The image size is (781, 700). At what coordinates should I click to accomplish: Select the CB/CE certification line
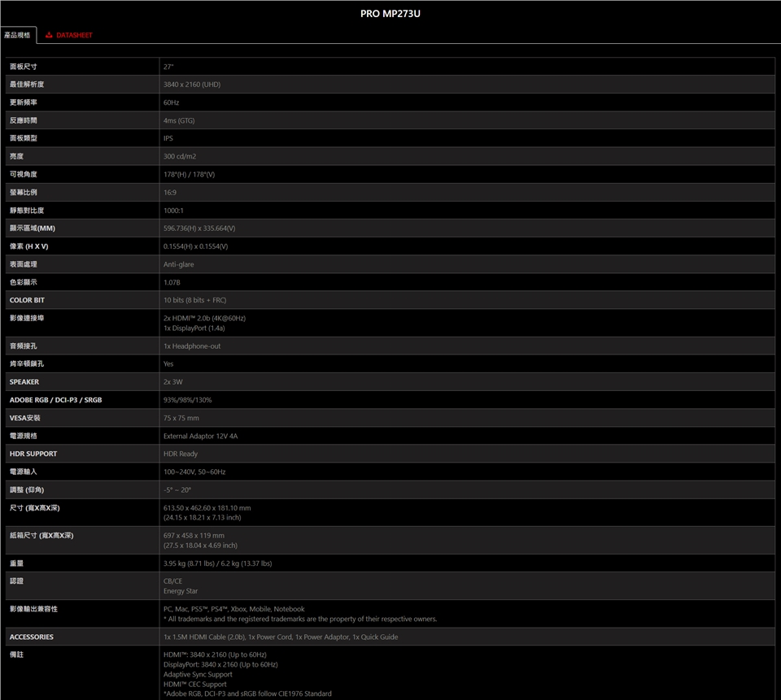click(172, 581)
